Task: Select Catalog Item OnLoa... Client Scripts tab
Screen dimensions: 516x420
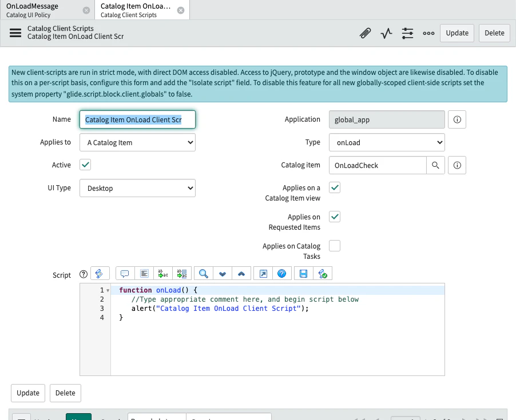Action: pos(142,10)
